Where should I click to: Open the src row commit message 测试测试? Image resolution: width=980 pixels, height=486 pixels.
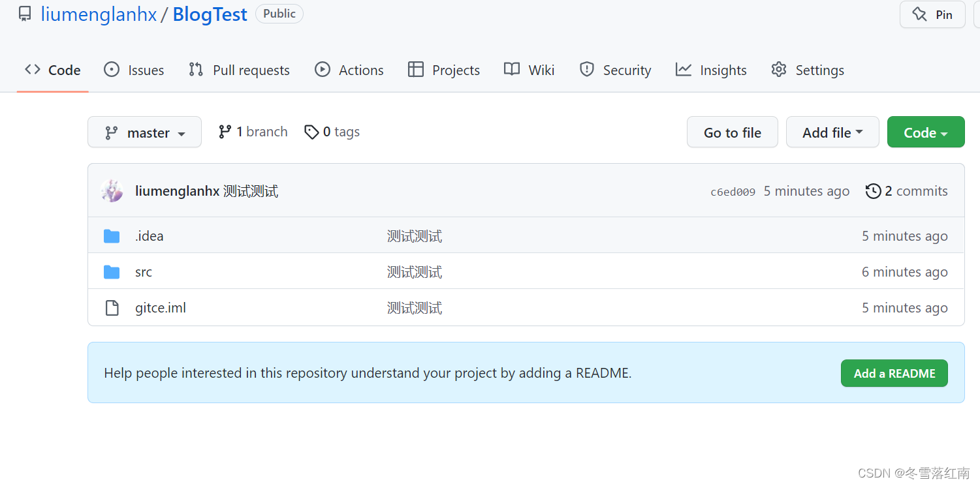[415, 272]
